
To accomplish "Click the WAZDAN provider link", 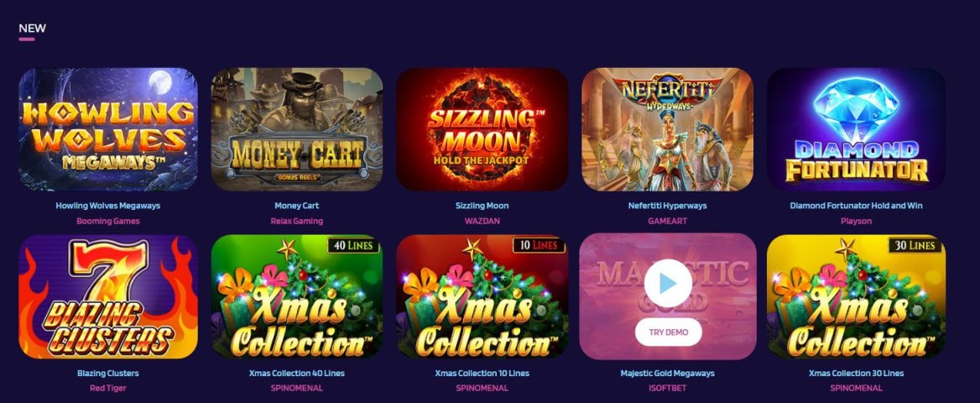I will tap(482, 221).
